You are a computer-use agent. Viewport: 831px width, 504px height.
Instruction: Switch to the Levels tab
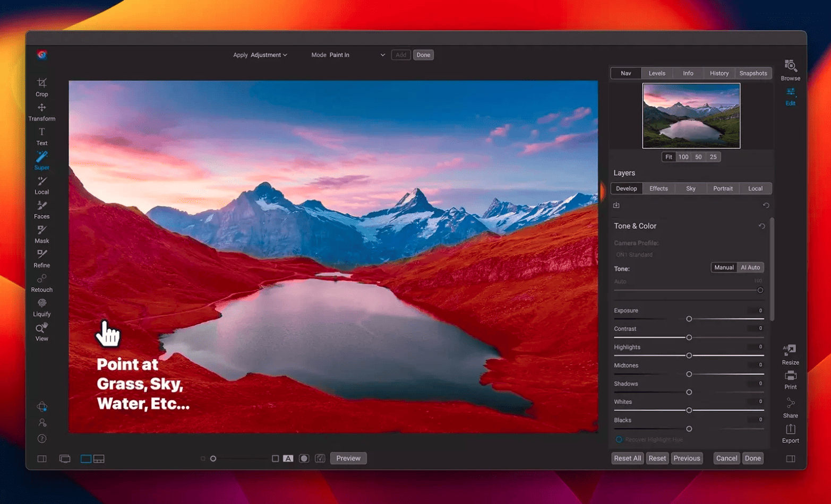point(657,73)
